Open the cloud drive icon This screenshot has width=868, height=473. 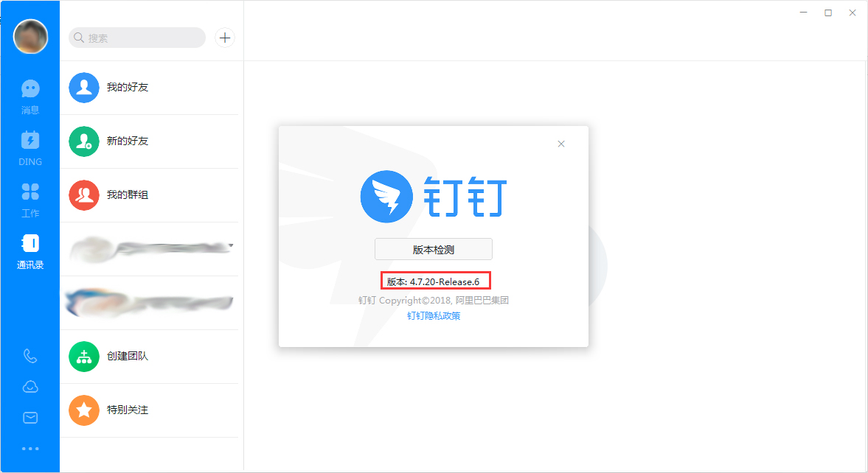click(29, 386)
